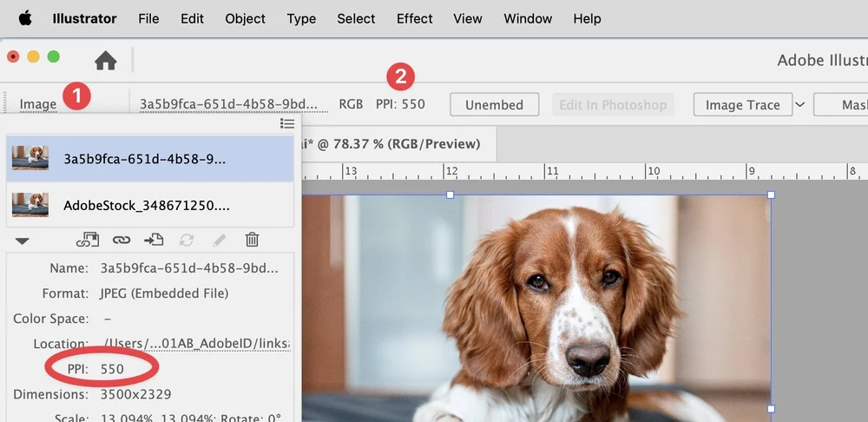Click the Name value in link info
868x422 pixels.
[188, 268]
